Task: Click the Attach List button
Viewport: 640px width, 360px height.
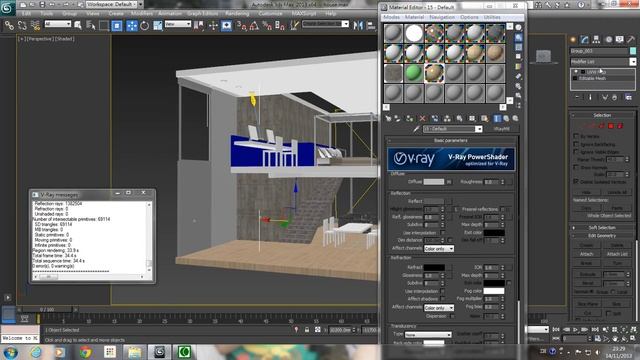Action: pyautogui.click(x=617, y=254)
